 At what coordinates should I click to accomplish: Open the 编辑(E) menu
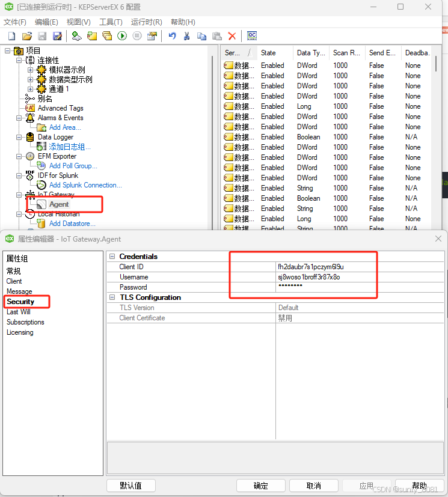(x=46, y=22)
